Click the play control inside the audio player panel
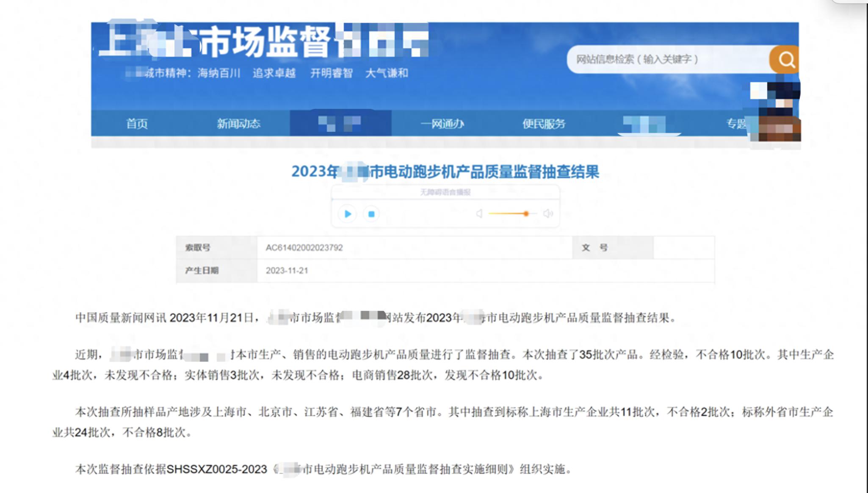 348,214
